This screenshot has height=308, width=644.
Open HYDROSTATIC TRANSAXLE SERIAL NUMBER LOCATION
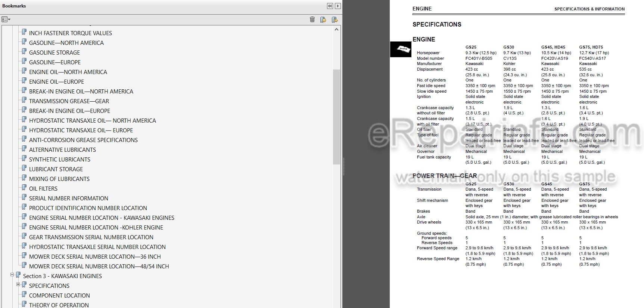(97, 247)
